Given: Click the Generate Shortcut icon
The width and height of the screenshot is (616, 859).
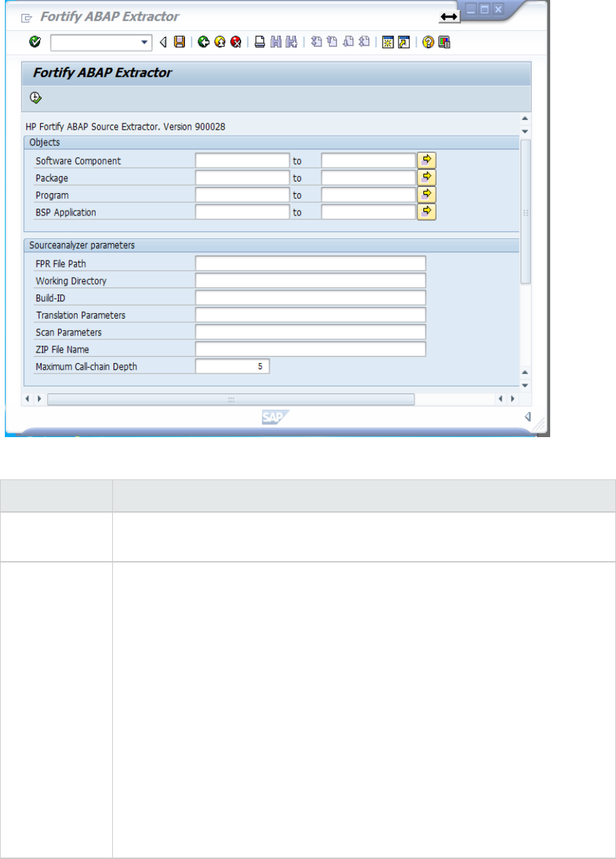Looking at the screenshot, I should pos(404,42).
